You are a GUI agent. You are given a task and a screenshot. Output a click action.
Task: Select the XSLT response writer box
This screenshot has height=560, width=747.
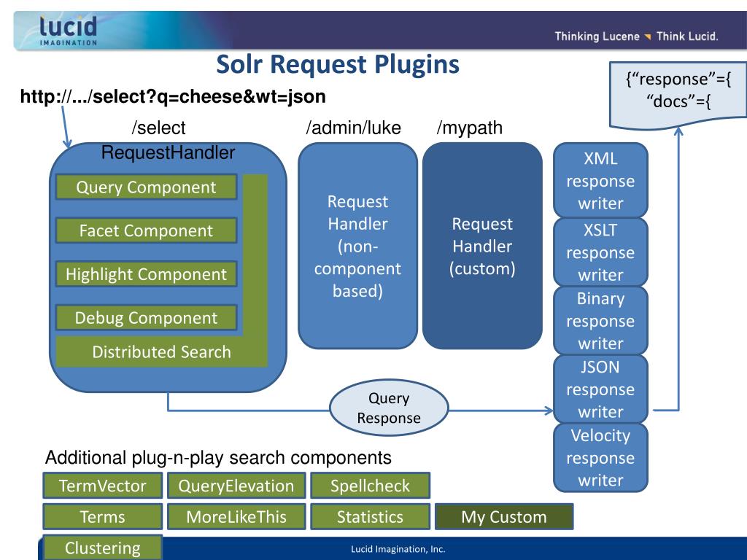(600, 252)
